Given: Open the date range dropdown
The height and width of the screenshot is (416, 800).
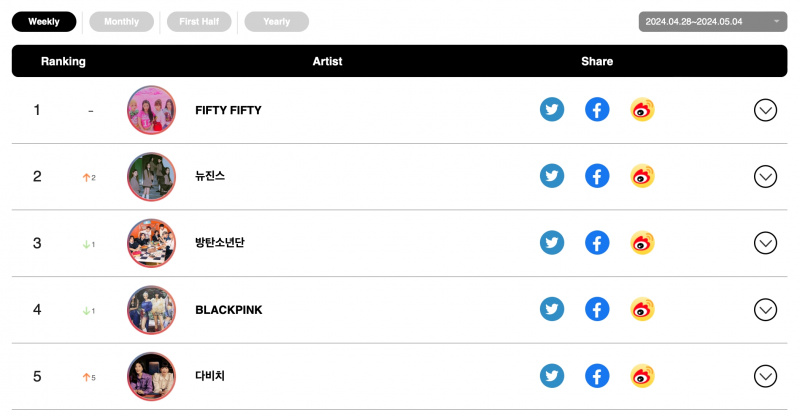Looking at the screenshot, I should (x=713, y=21).
